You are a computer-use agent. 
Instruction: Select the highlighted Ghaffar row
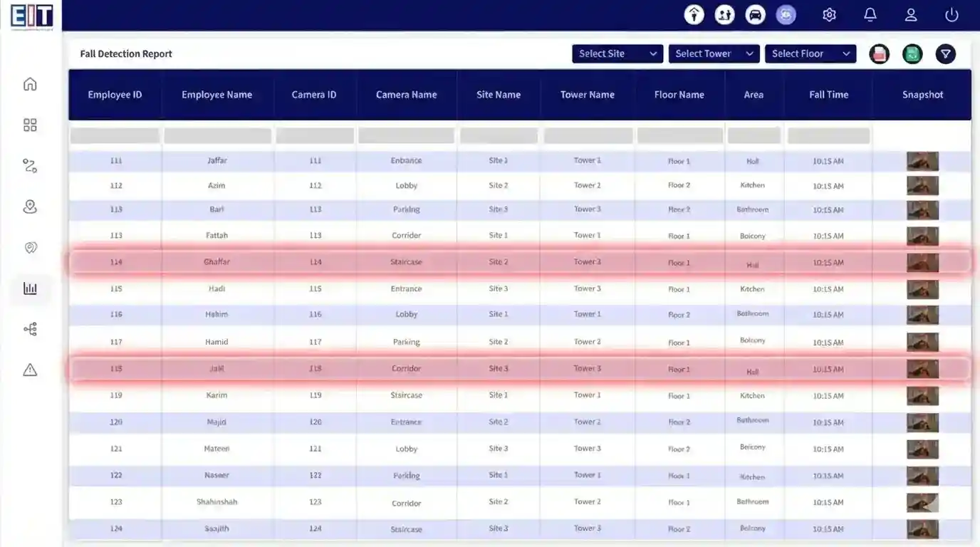click(217, 262)
